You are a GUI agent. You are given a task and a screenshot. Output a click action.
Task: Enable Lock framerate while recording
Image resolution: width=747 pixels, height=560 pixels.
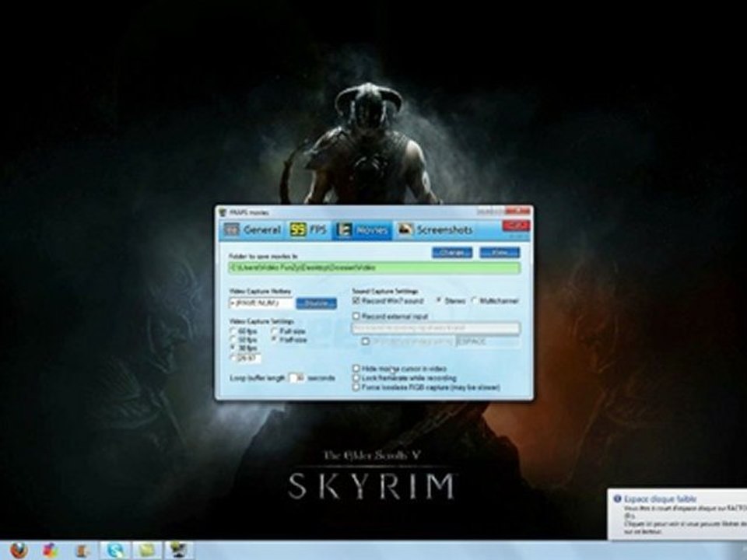click(356, 378)
